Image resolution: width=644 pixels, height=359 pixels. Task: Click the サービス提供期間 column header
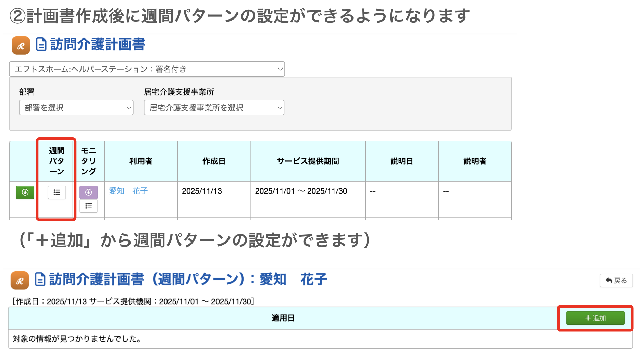[x=308, y=161]
